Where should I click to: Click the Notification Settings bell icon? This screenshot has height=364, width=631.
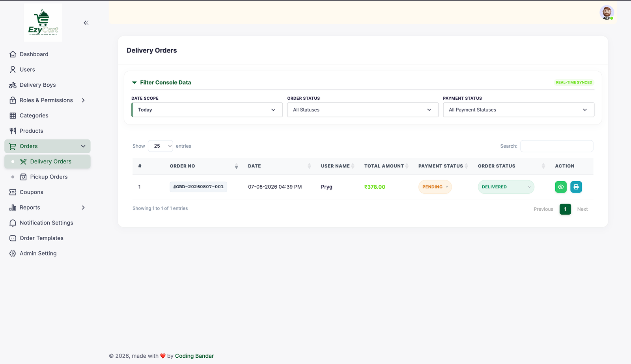pos(13,223)
